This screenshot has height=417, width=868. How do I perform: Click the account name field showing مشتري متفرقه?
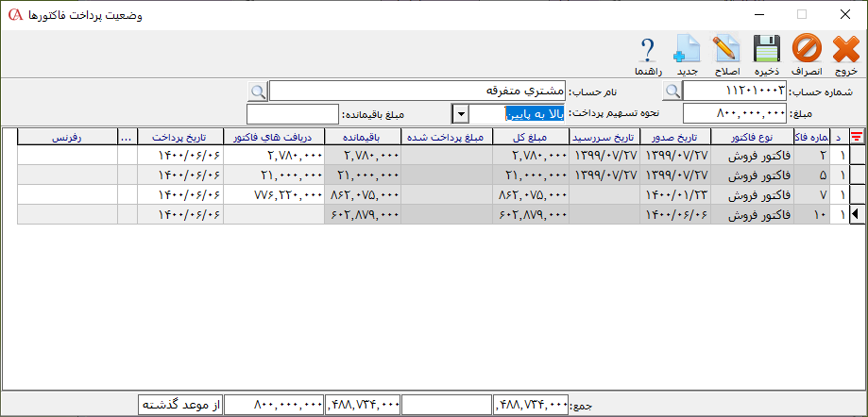click(418, 91)
